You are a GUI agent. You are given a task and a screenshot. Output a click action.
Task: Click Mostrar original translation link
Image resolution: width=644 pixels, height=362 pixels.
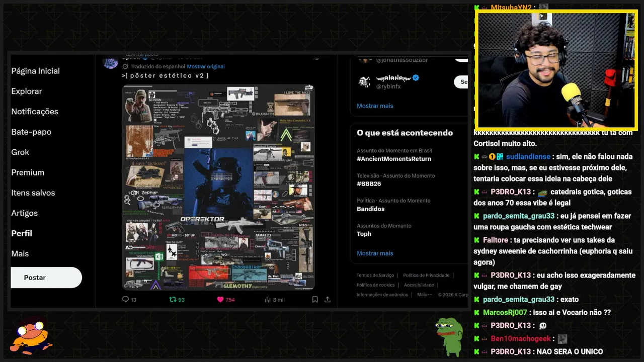206,66
